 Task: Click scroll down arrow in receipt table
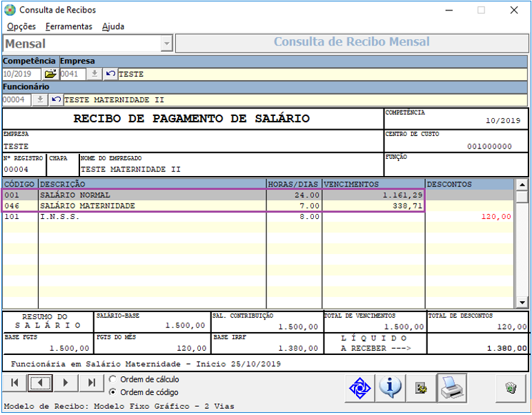tap(522, 302)
